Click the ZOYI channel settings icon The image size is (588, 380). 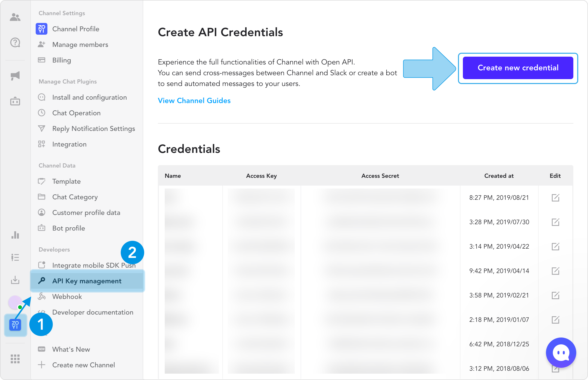point(15,325)
